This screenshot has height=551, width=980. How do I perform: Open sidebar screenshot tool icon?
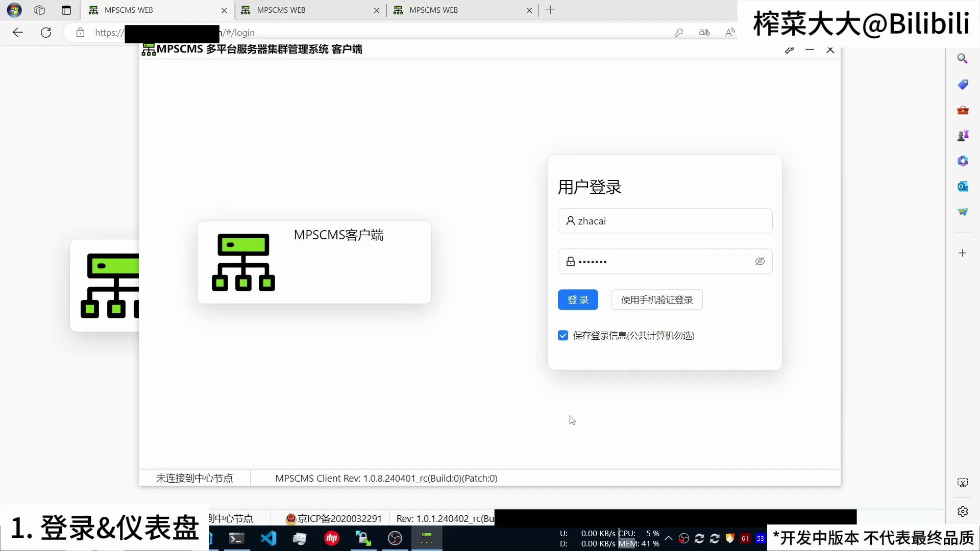click(x=963, y=483)
